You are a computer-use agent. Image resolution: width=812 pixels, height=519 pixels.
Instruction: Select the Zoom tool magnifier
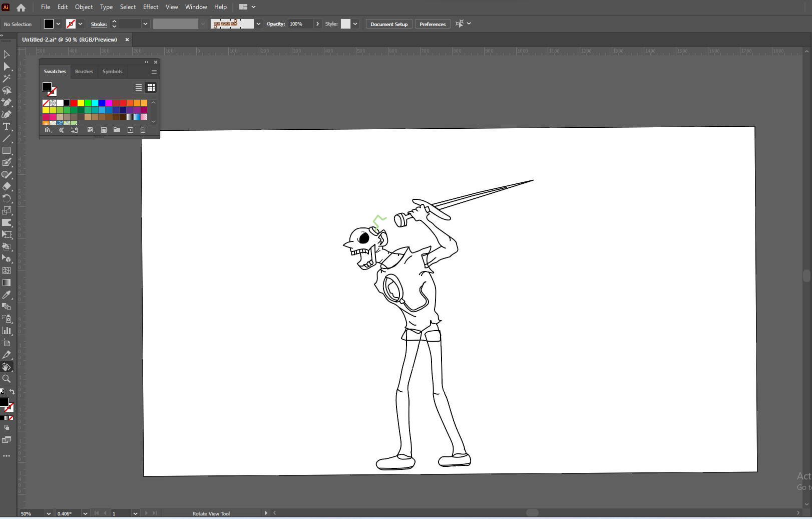point(7,379)
